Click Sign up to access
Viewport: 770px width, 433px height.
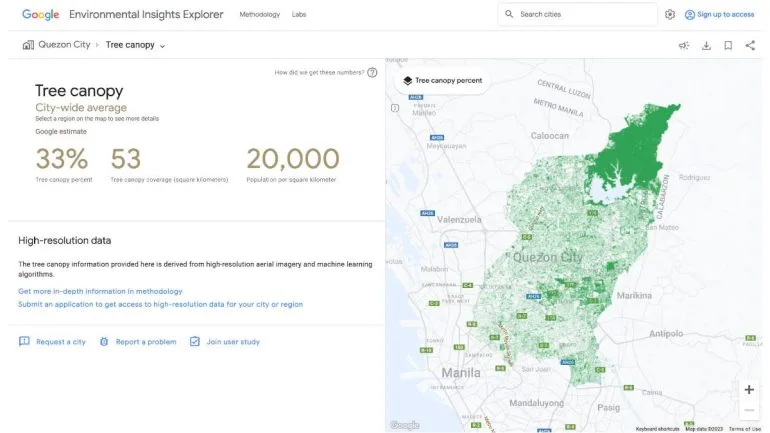[725, 15]
